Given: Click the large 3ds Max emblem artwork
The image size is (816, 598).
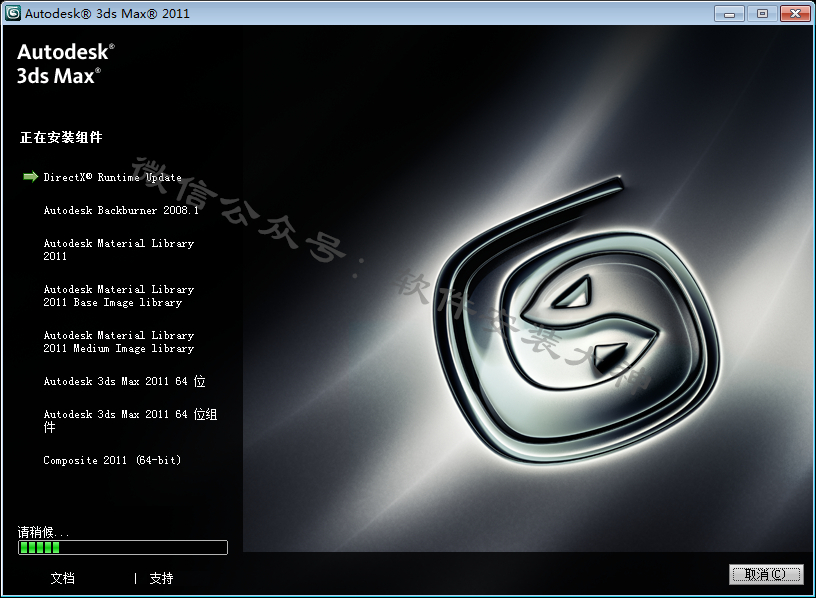Looking at the screenshot, I should click(x=577, y=320).
